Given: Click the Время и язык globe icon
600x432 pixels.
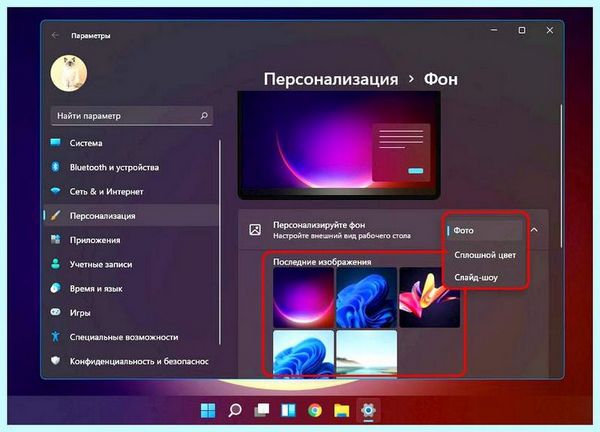Looking at the screenshot, I should 55,288.
